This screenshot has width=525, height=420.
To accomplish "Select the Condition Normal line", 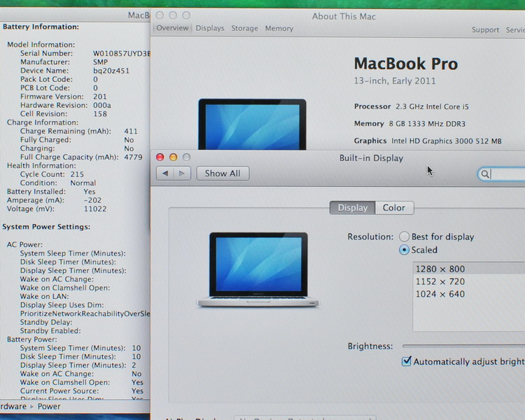I will point(58,183).
